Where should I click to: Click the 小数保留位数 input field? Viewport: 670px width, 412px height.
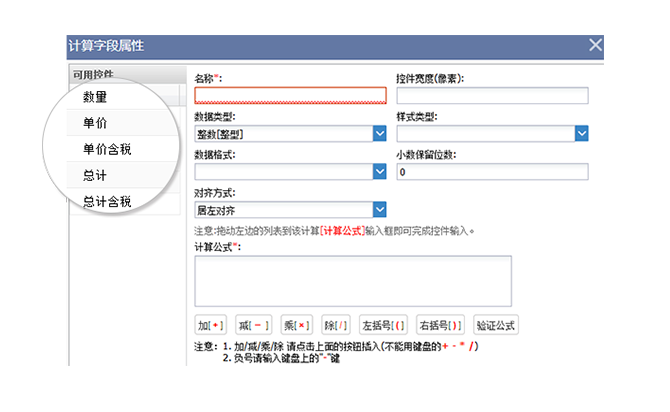(491, 172)
